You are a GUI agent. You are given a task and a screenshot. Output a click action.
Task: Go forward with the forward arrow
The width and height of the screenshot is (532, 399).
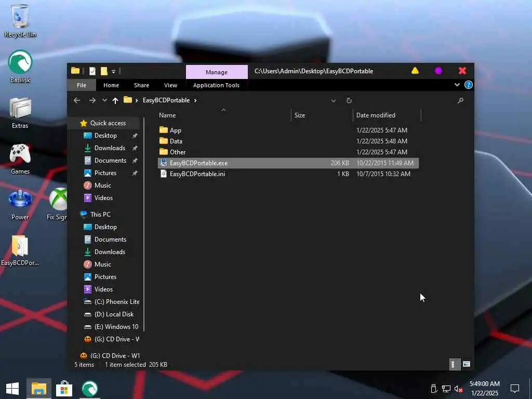click(x=92, y=100)
